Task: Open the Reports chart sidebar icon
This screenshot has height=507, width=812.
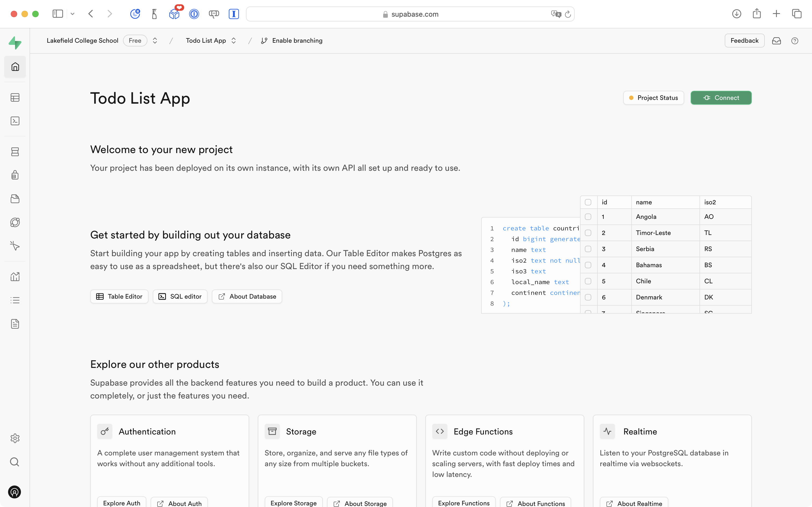Action: pos(15,277)
